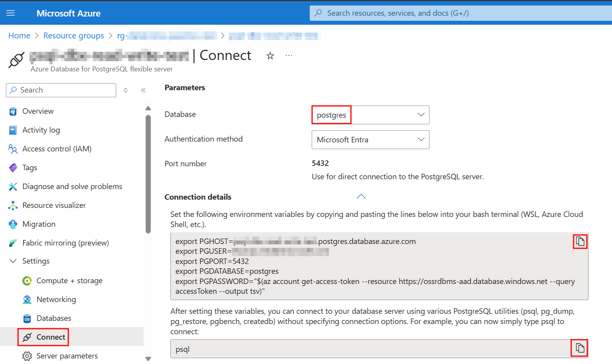Click the port number value 5432
Image resolution: width=612 pixels, height=364 pixels.
coord(320,163)
